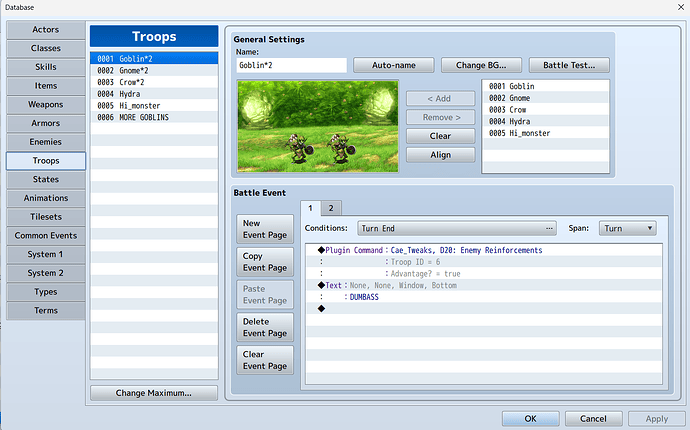Delete the current Event Page
Screen dimensions: 690x430
[265, 327]
